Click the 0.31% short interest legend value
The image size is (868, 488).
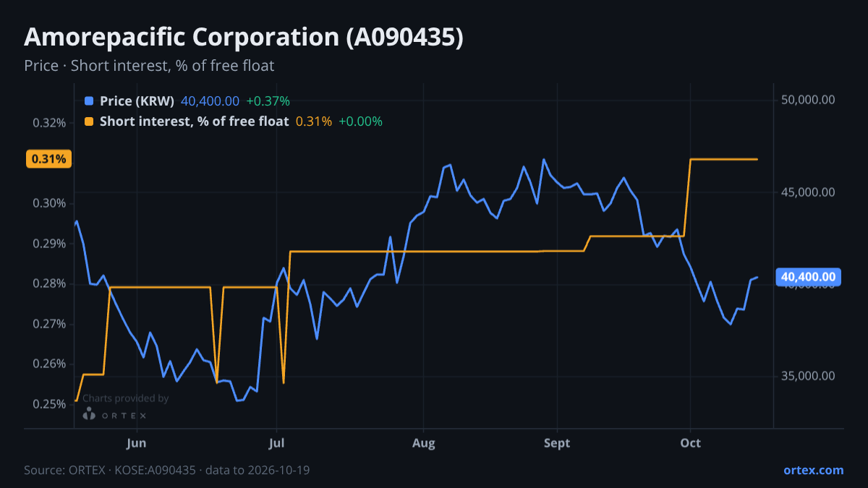(314, 121)
